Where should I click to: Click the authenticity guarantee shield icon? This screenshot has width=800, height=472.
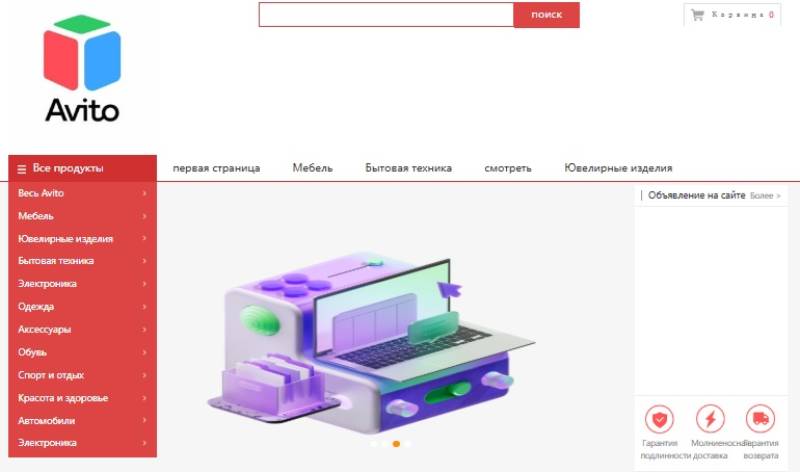659,419
